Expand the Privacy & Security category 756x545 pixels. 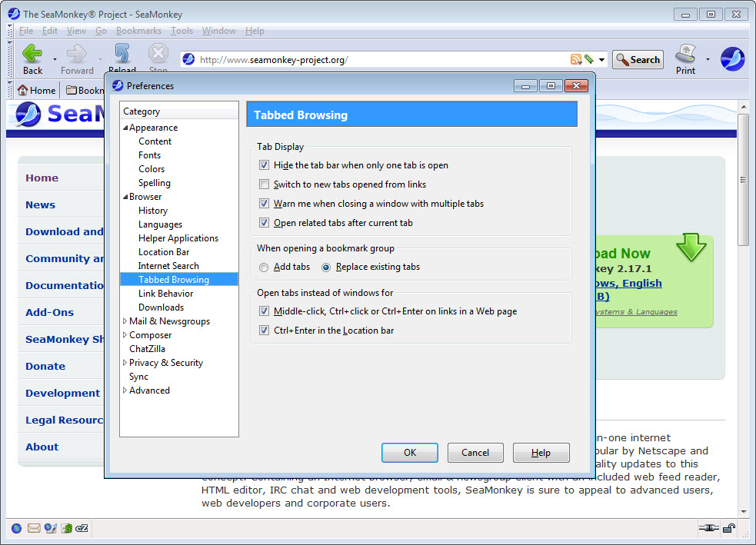tap(125, 362)
